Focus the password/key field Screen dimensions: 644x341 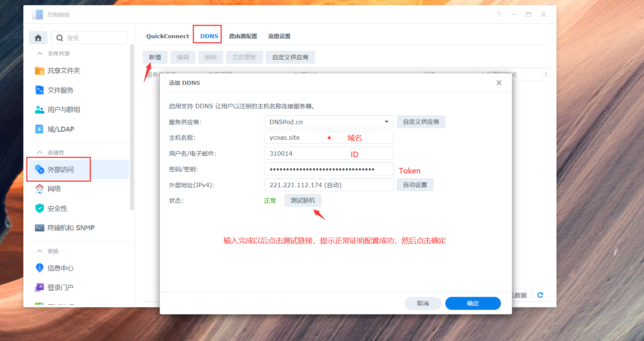(x=329, y=169)
